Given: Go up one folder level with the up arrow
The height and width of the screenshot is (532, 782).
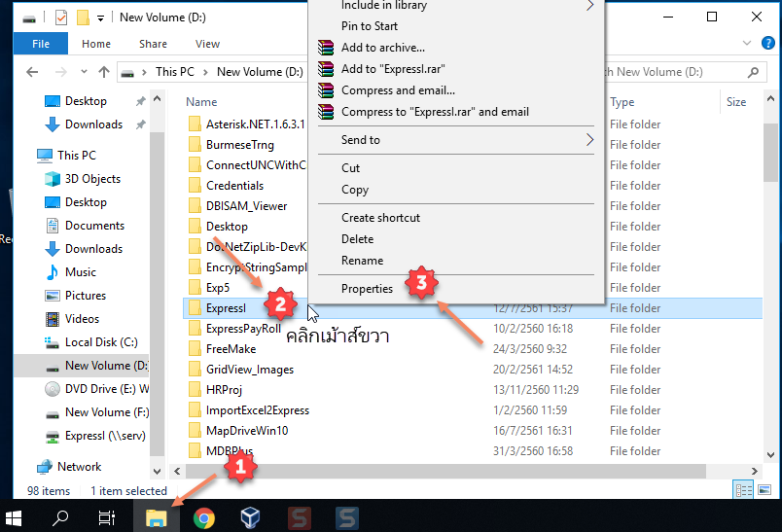Looking at the screenshot, I should (x=104, y=72).
